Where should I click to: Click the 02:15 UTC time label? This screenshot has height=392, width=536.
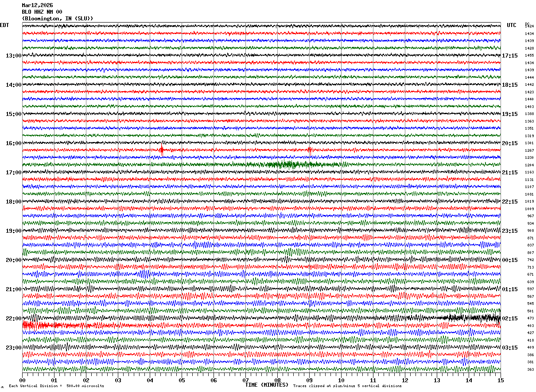pos(510,319)
